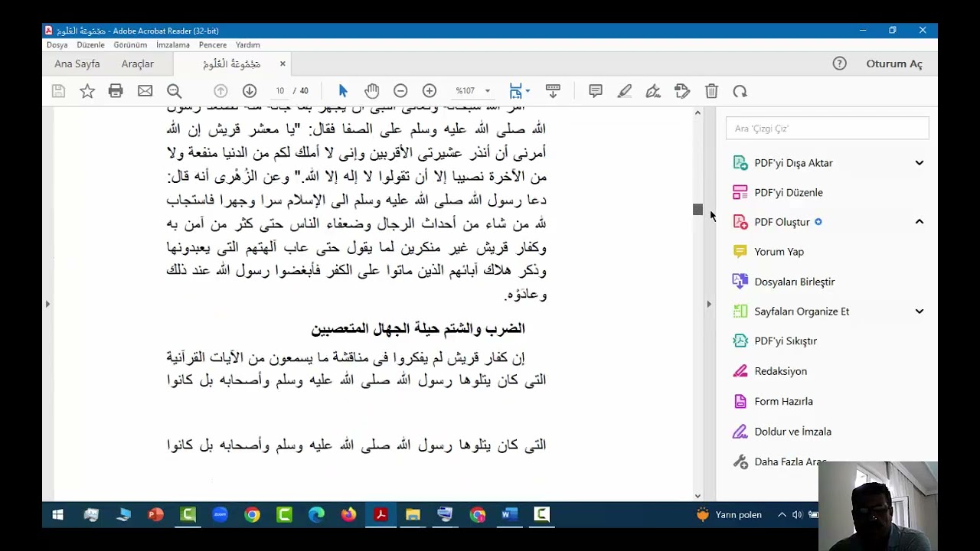The image size is (980, 551).
Task: Click the current page number field
Action: [279, 91]
